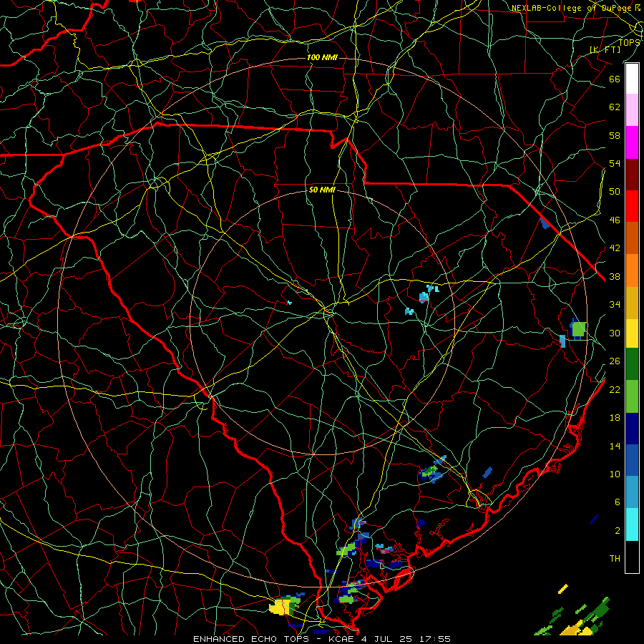Screen dimensions: 644x644
Task: Click the '100 NMI' range ring label
Action: pos(322,57)
